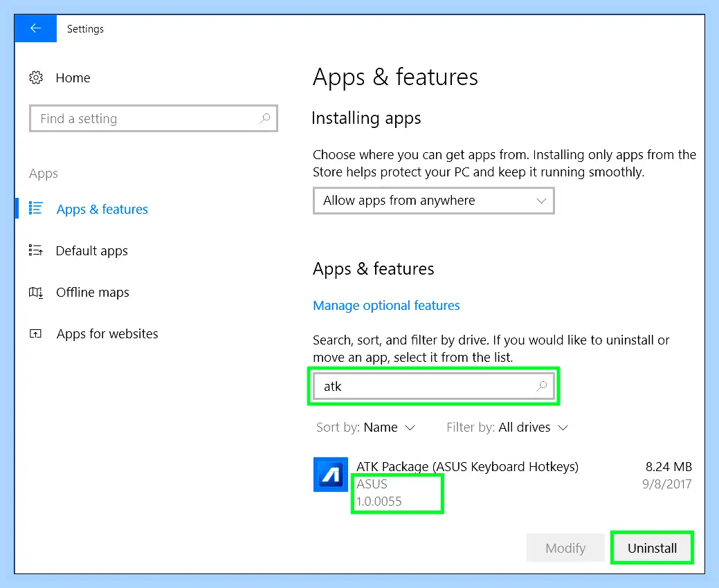Click the ATK Package ASUS app icon
719x588 pixels.
331,475
